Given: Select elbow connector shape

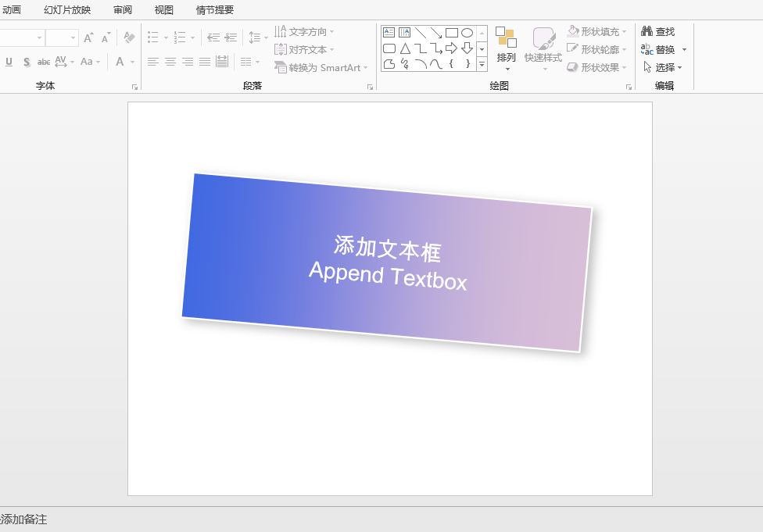Looking at the screenshot, I should click(421, 48).
